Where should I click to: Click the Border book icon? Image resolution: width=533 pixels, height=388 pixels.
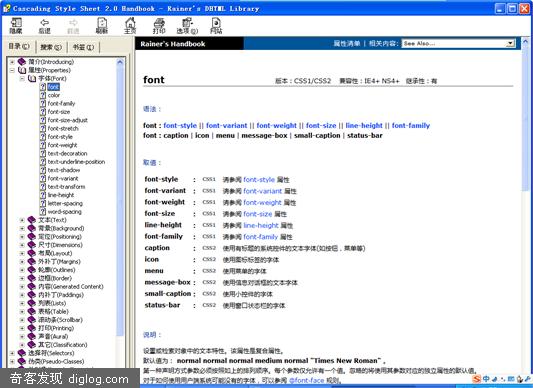32,278
